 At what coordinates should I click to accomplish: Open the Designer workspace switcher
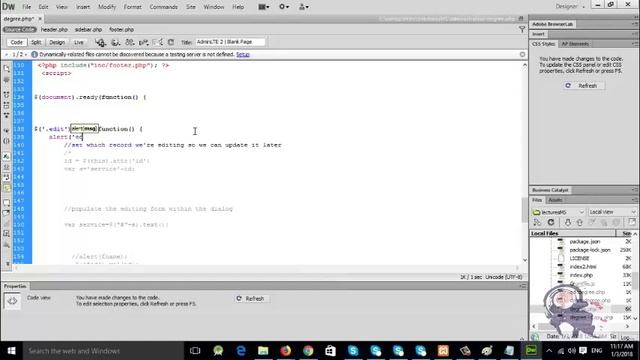570,7
